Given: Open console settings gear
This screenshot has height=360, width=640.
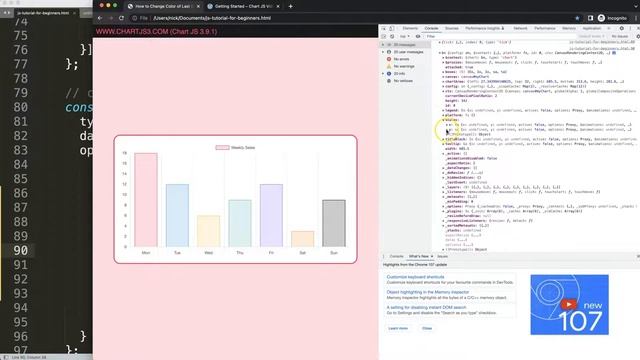Looking at the screenshot, I should click(x=638, y=36).
